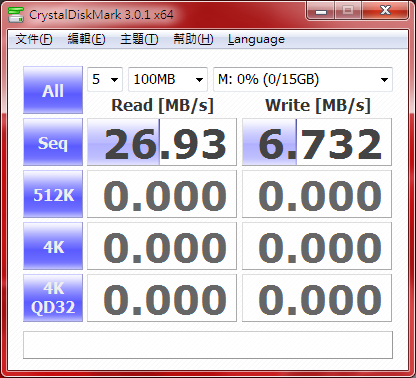Click the Seq read result 26.93
Viewport: 416px width, 378px height.
pos(162,142)
